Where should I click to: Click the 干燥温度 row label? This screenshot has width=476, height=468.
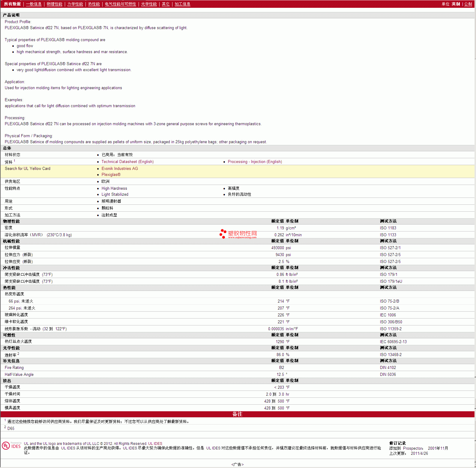coord(13,387)
